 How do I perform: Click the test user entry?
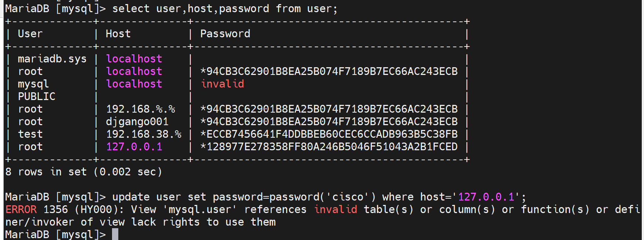tap(30, 134)
